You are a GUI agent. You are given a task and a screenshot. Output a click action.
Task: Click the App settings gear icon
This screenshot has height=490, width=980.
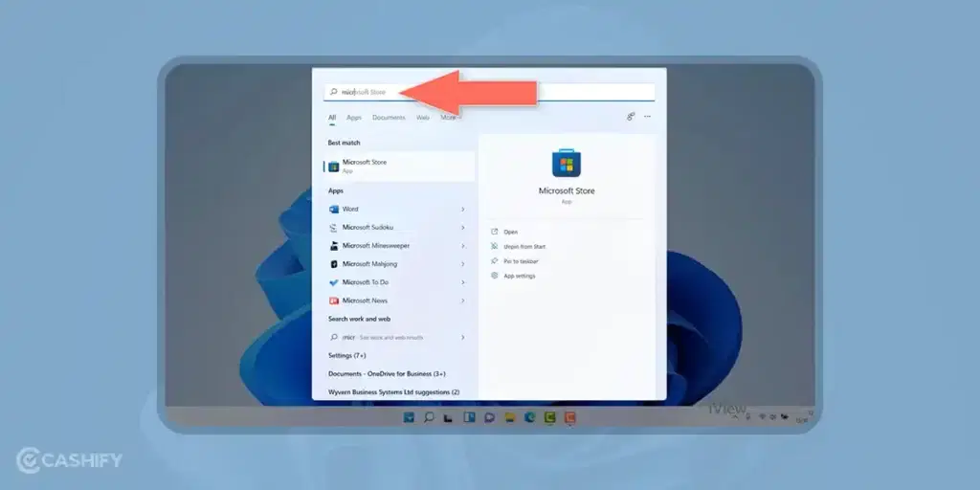click(495, 276)
